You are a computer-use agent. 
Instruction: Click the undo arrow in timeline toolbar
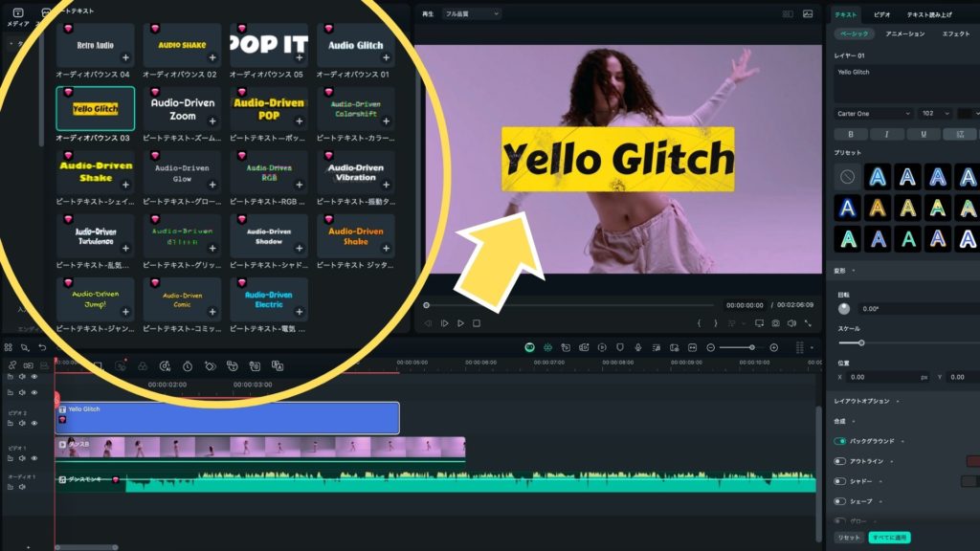[42, 347]
